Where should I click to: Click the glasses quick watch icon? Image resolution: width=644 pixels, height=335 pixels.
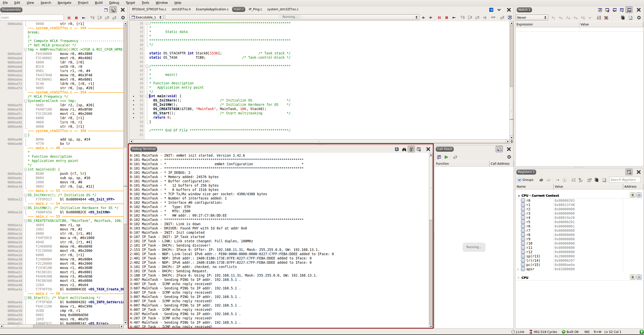click(493, 18)
